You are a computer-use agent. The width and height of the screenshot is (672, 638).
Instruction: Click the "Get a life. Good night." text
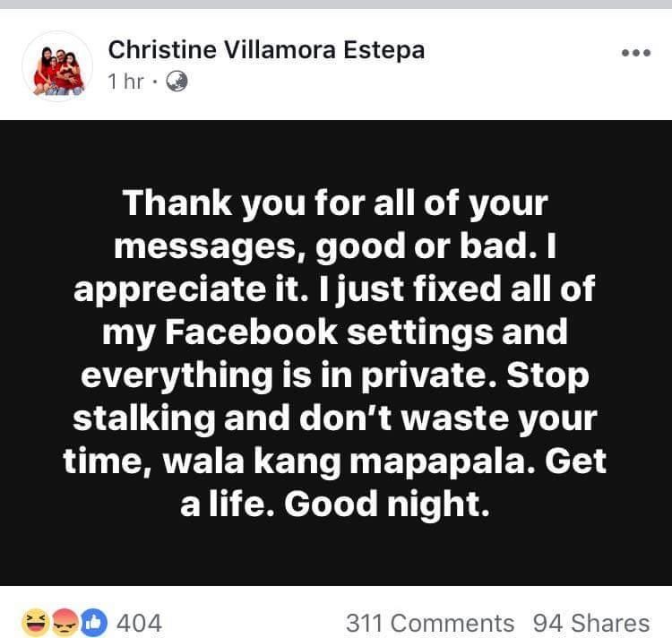336,504
